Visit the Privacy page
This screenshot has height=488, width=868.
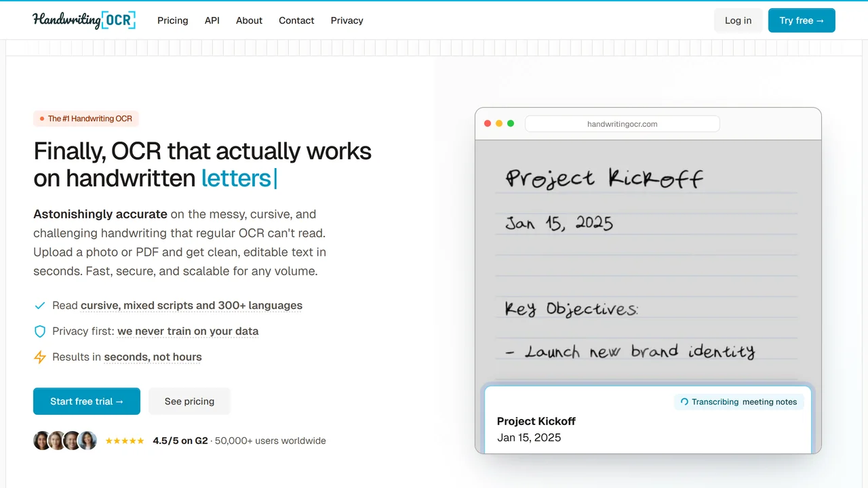347,20
